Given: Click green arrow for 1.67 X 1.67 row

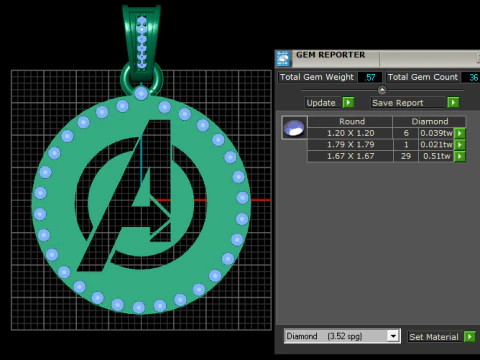Looking at the screenshot, I should 460,156.
